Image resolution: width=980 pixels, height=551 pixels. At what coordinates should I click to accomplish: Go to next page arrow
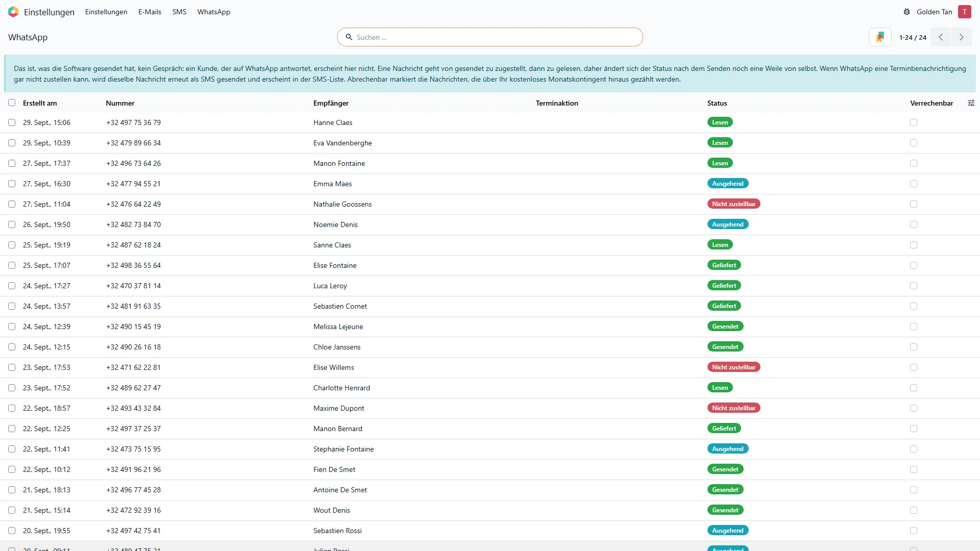click(x=962, y=37)
